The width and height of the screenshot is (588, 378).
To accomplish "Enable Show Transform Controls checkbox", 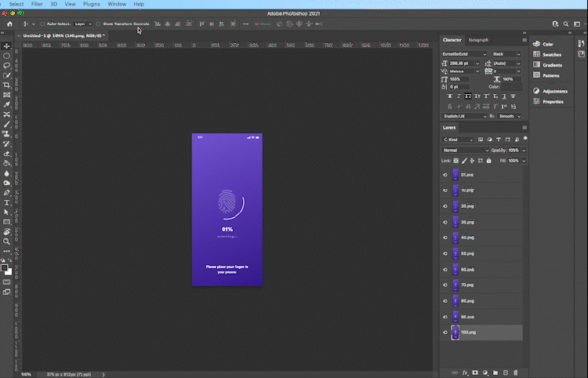I will tap(98, 24).
